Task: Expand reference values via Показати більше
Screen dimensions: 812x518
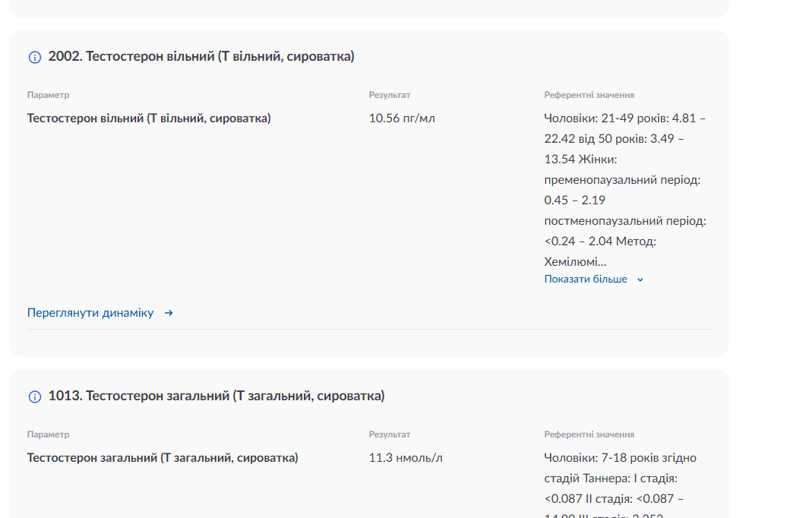Action: pyautogui.click(x=586, y=280)
